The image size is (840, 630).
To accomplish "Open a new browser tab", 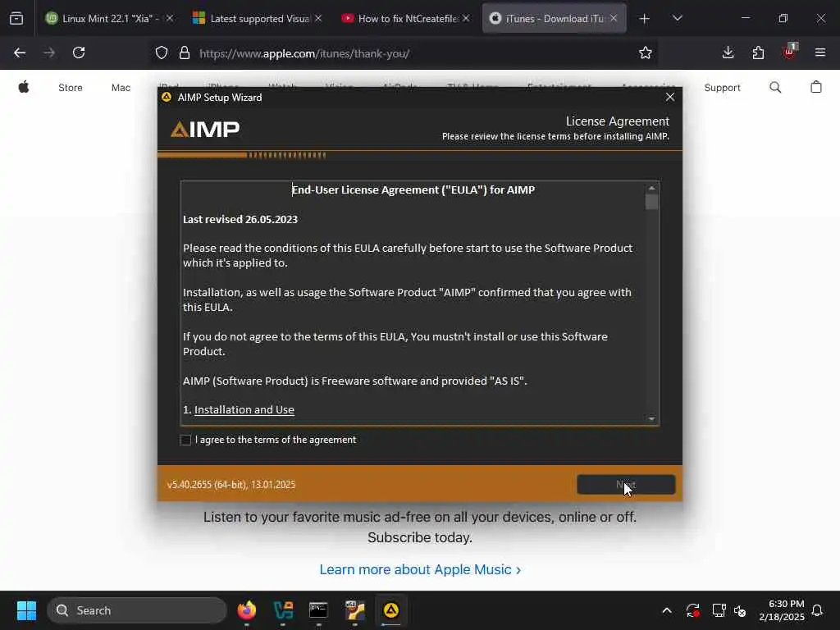I will (645, 19).
